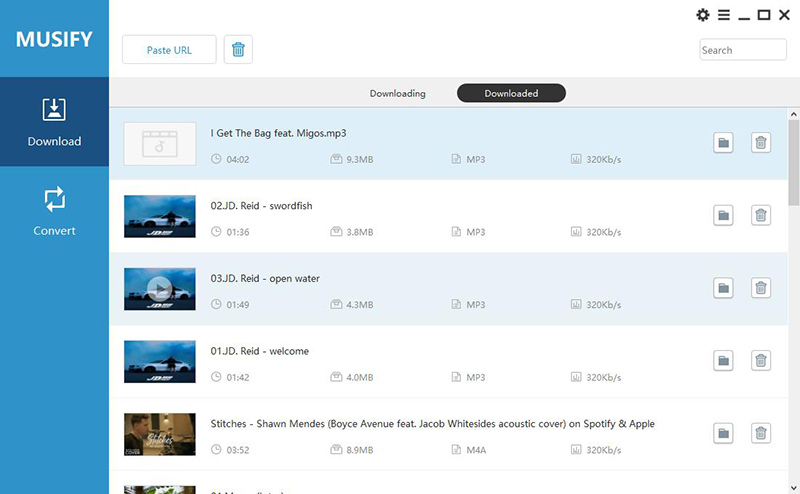Screen dimensions: 800x494
Task: Select title 03.JD. Reid - open water
Action: [265, 279]
